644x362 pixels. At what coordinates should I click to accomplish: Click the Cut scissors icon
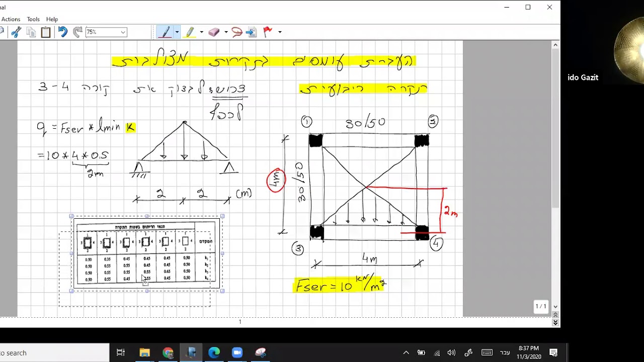[x=16, y=32]
